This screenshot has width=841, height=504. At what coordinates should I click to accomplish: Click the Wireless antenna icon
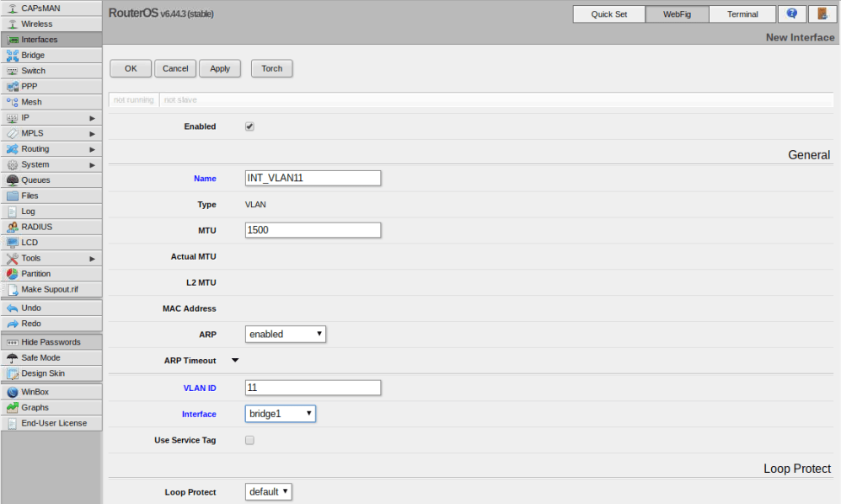(x=13, y=24)
